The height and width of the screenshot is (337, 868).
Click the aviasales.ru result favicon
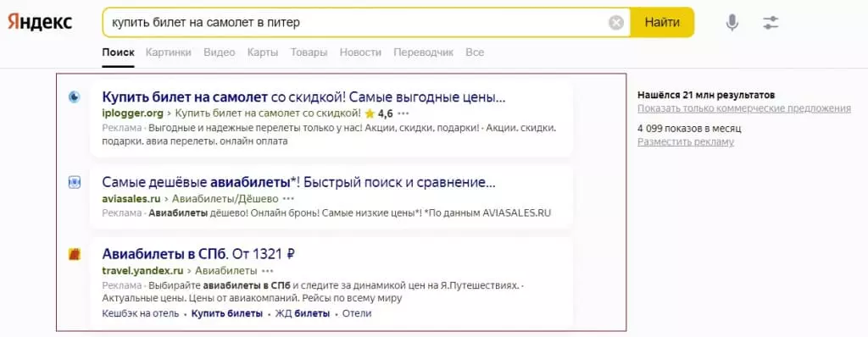point(75,182)
